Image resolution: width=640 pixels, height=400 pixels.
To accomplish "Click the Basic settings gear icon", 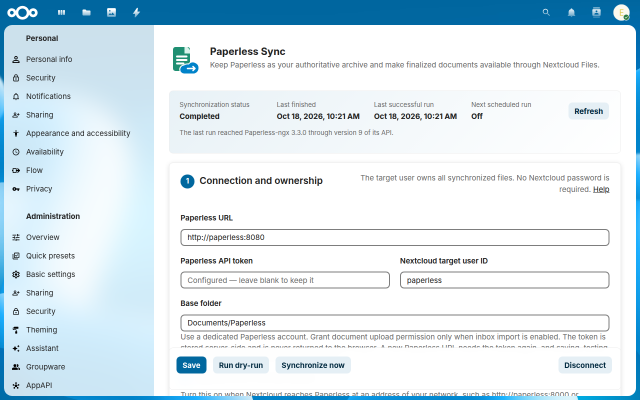I will 16,274.
